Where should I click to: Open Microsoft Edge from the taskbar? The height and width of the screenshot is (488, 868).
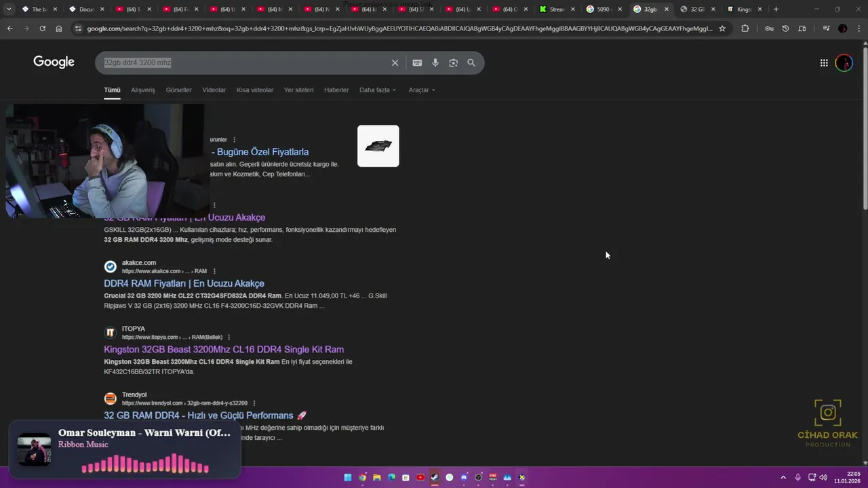tap(391, 477)
